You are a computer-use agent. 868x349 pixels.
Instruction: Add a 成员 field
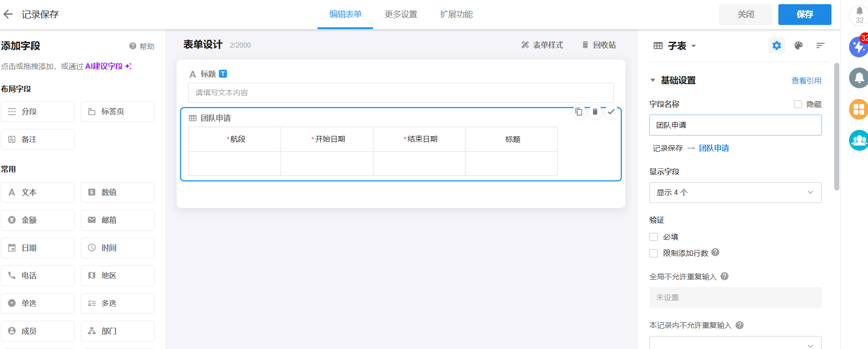pyautogui.click(x=38, y=331)
